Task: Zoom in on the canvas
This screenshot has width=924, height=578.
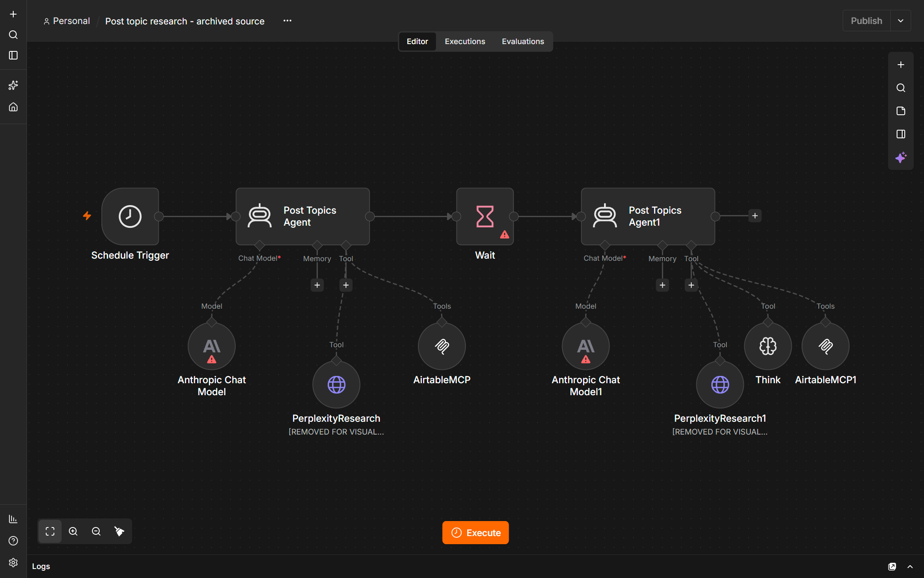Action: [x=73, y=531]
